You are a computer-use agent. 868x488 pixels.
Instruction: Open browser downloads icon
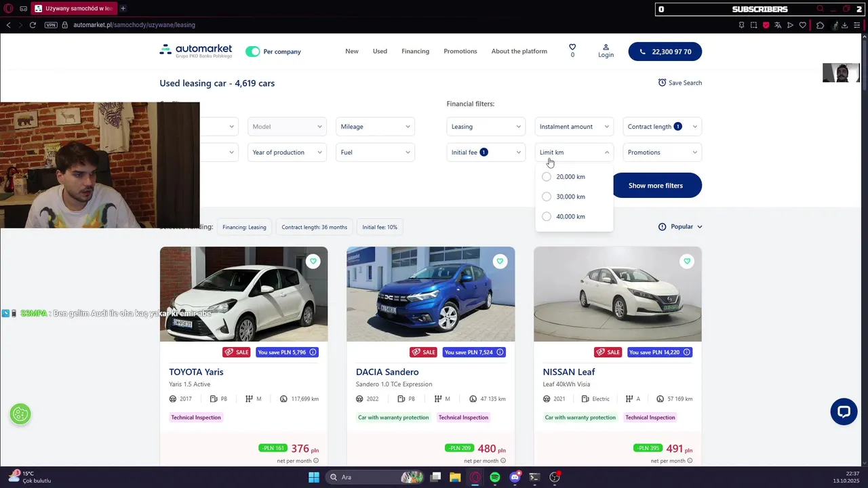(844, 25)
